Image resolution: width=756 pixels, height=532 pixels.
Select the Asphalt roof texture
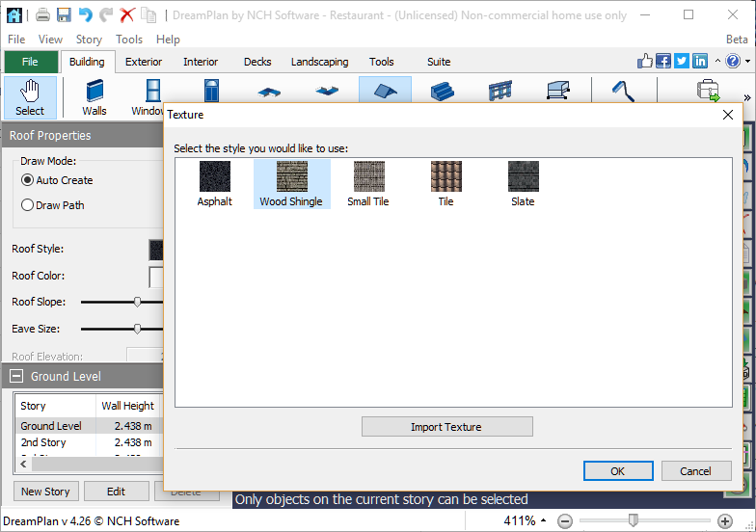[214, 183]
